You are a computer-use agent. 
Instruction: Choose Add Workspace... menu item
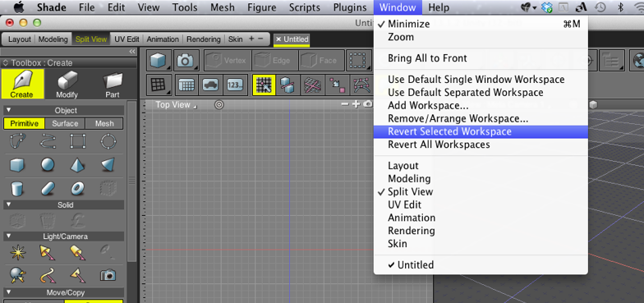pyautogui.click(x=481, y=105)
